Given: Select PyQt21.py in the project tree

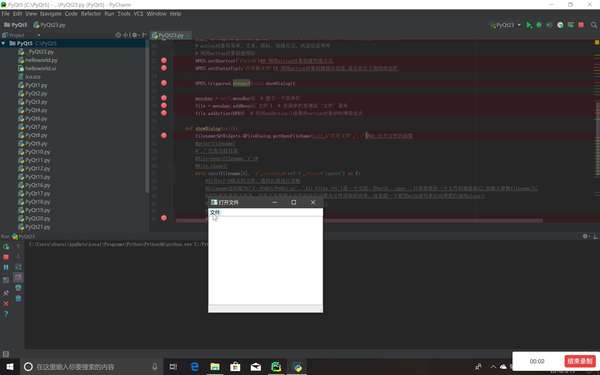Looking at the screenshot, I should tap(38, 227).
